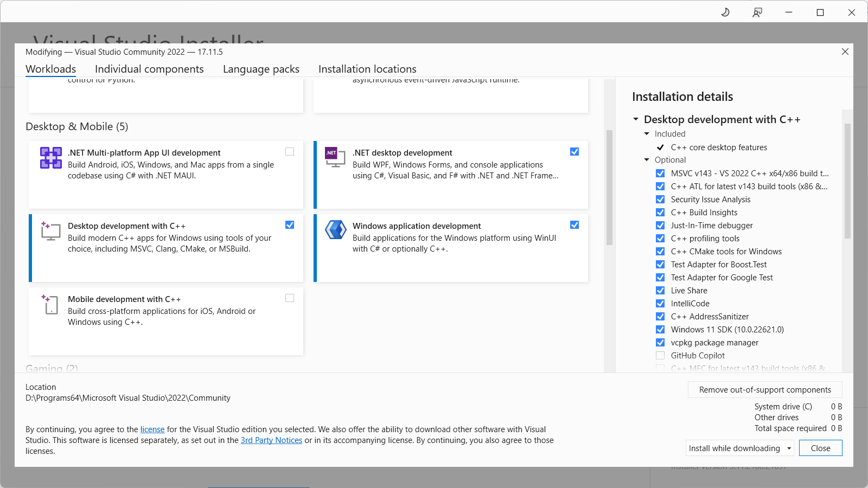The image size is (868, 488).
Task: Uncheck C++ profiling tools
Action: coord(660,239)
